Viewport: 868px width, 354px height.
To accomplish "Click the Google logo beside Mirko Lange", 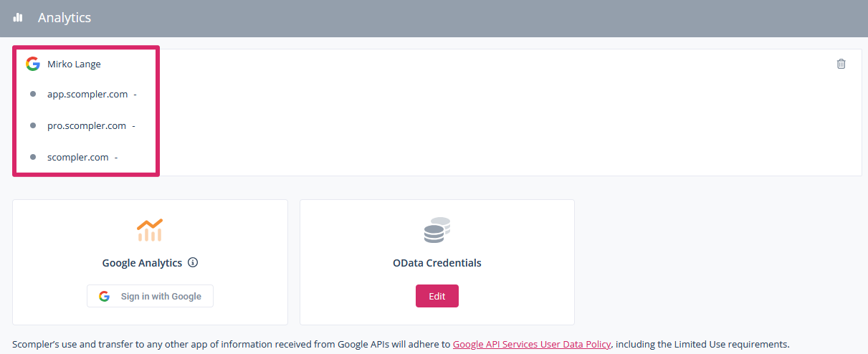I will (32, 64).
